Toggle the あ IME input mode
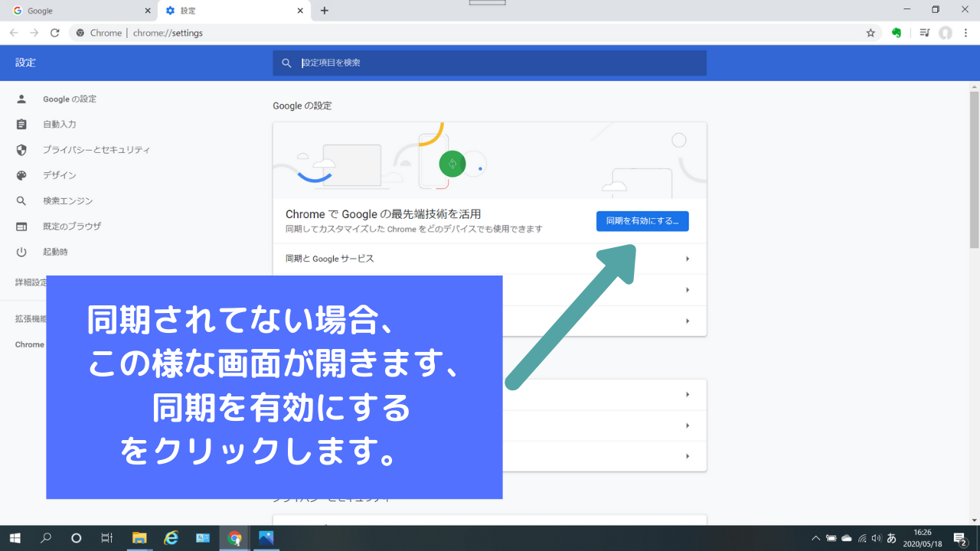Image resolution: width=980 pixels, height=551 pixels. pyautogui.click(x=891, y=538)
